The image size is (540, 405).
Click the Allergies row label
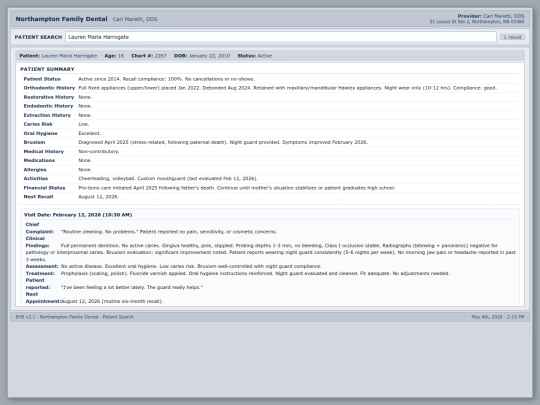click(x=35, y=169)
